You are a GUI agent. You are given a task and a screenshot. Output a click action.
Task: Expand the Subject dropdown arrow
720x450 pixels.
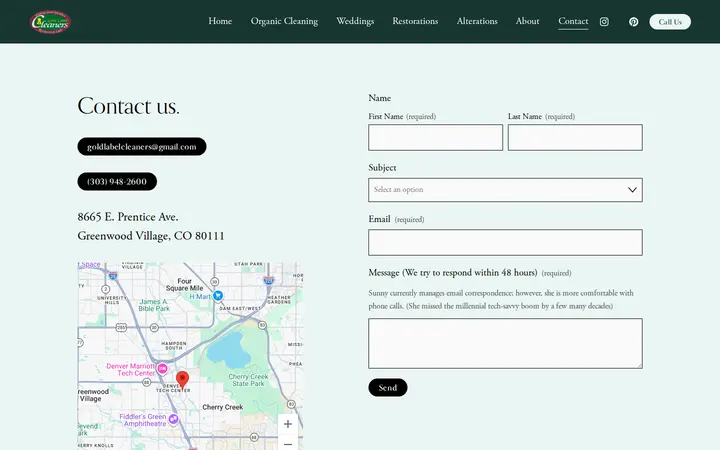632,190
